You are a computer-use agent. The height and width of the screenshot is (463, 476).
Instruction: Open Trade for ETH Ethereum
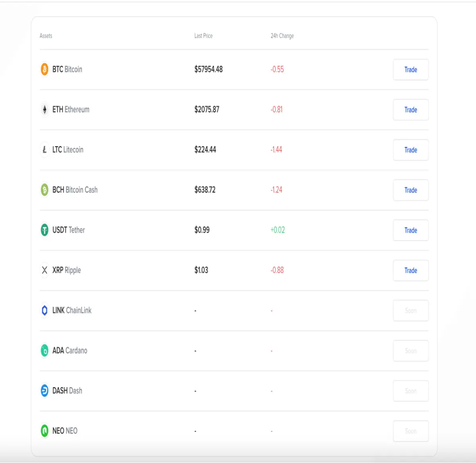click(x=411, y=110)
